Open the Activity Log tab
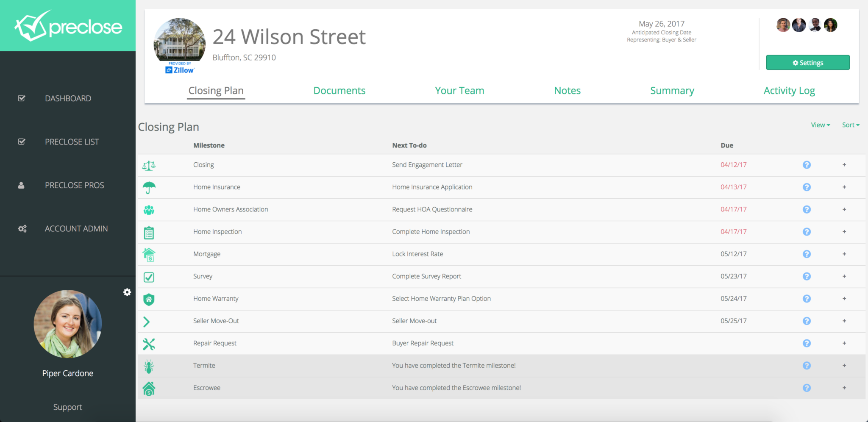Screen dimensions: 868x422 [x=789, y=90]
